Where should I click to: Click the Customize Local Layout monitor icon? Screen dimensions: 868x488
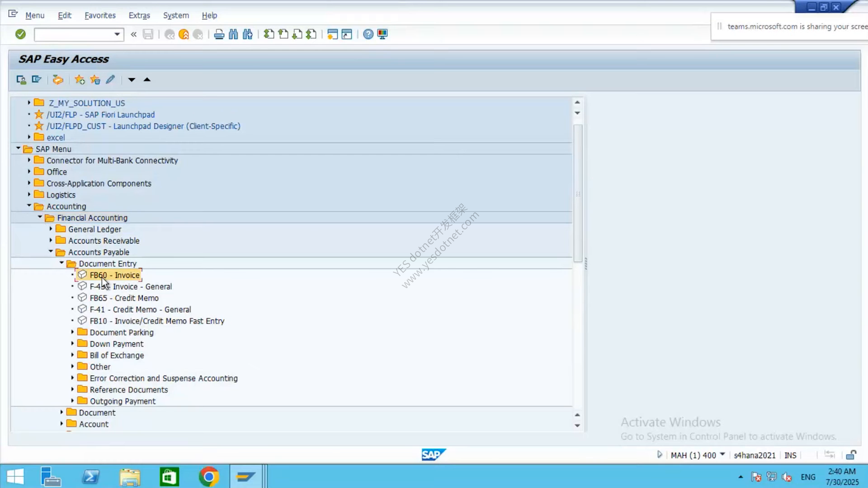tap(382, 34)
